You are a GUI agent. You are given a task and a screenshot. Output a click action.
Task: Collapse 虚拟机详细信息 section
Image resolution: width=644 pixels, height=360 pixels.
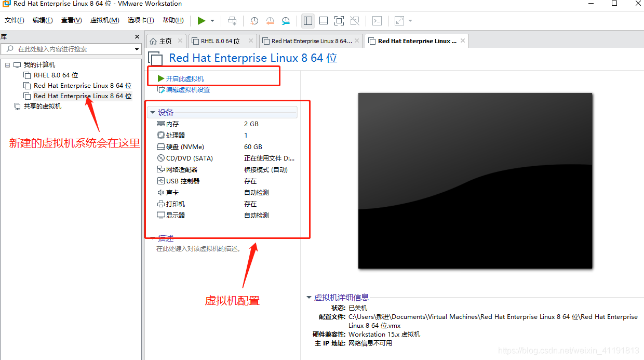(x=309, y=298)
